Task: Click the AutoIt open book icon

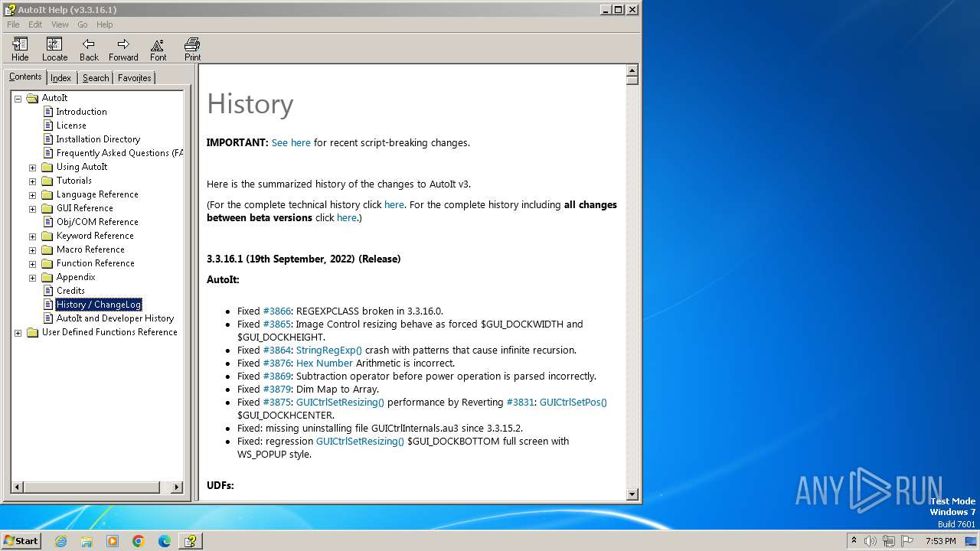Action: pos(32,98)
